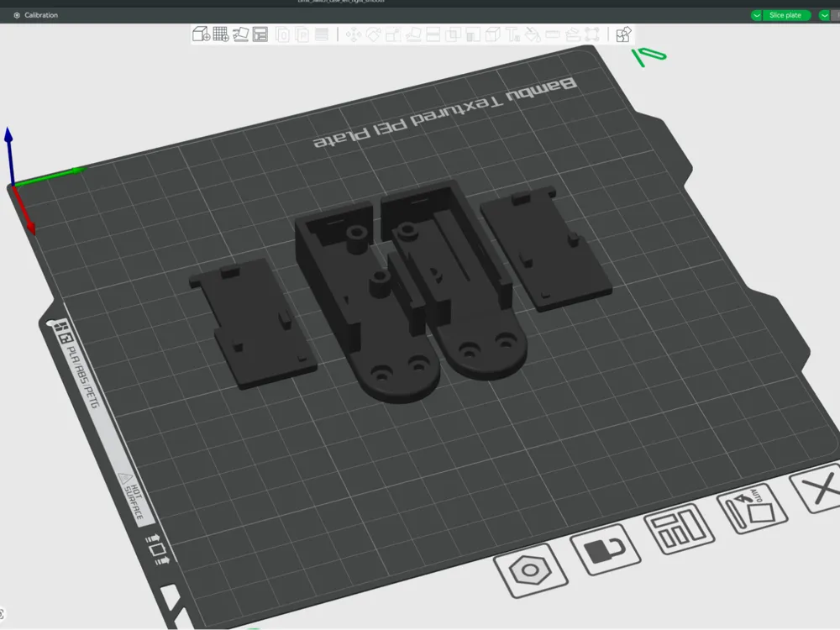Viewport: 840px width, 630px height.
Task: Select the Measure ruler tool
Action: 553,34
